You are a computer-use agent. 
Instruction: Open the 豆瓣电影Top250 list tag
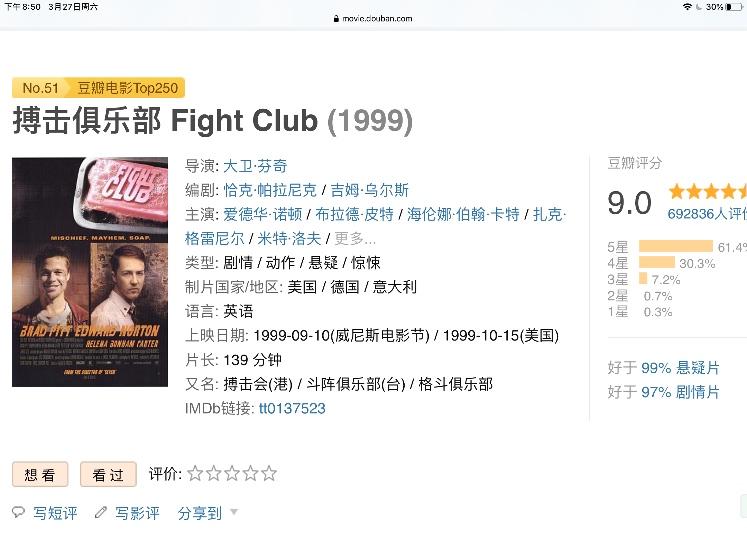coord(127,88)
